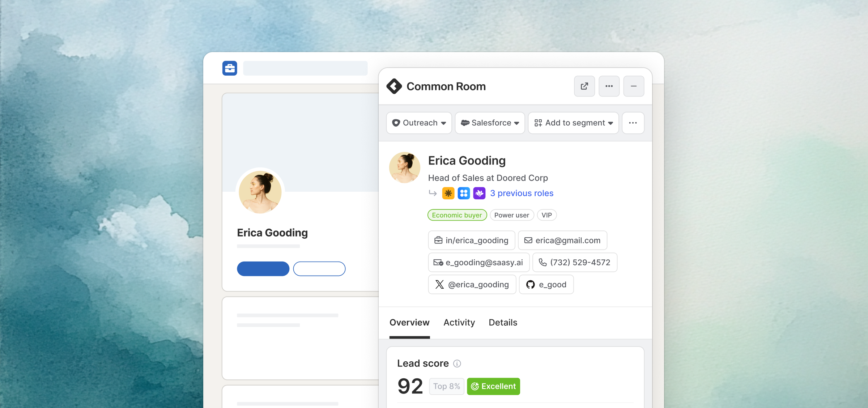Click Erica Gooding's avatar in Common Room panel
This screenshot has height=408, width=868.
point(404,167)
